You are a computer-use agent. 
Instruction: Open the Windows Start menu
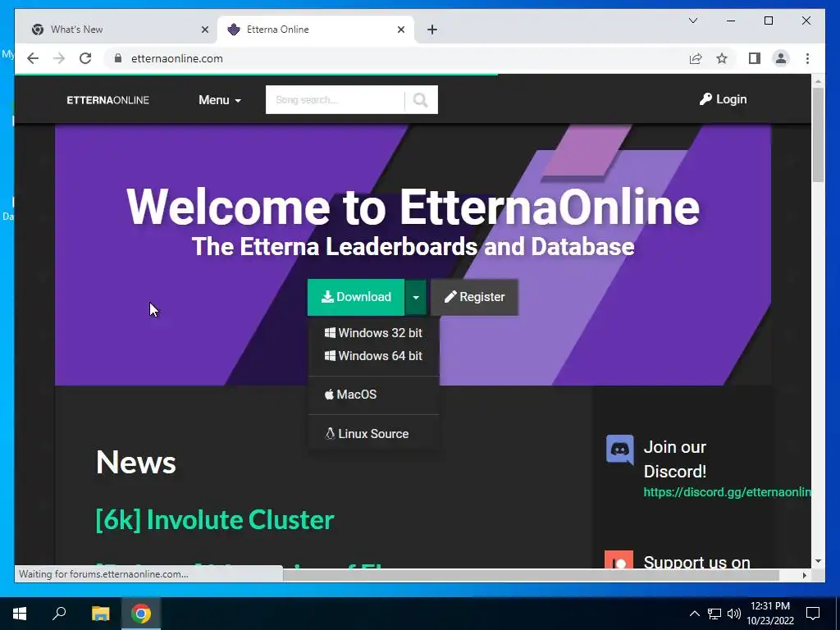20,614
